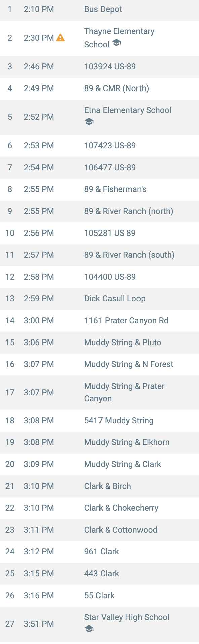Click graduation cap icon under Star Valley High School

(x=89, y=629)
